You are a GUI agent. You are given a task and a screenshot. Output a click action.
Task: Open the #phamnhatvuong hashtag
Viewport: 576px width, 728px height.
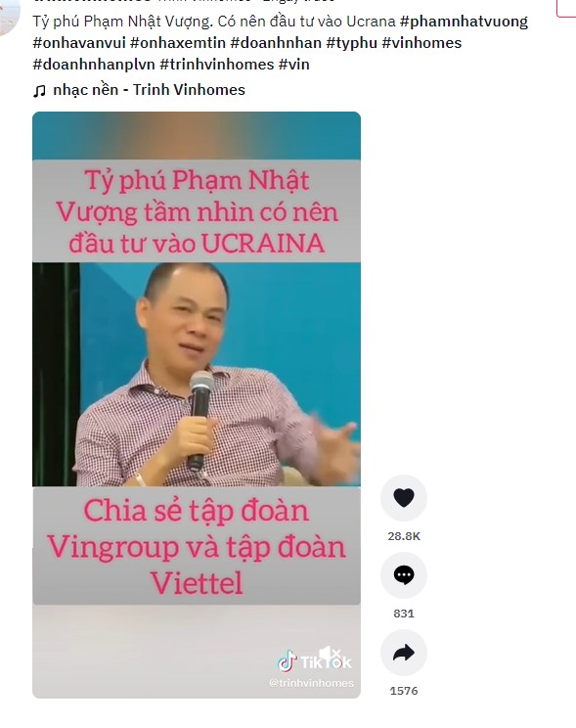pos(464,22)
